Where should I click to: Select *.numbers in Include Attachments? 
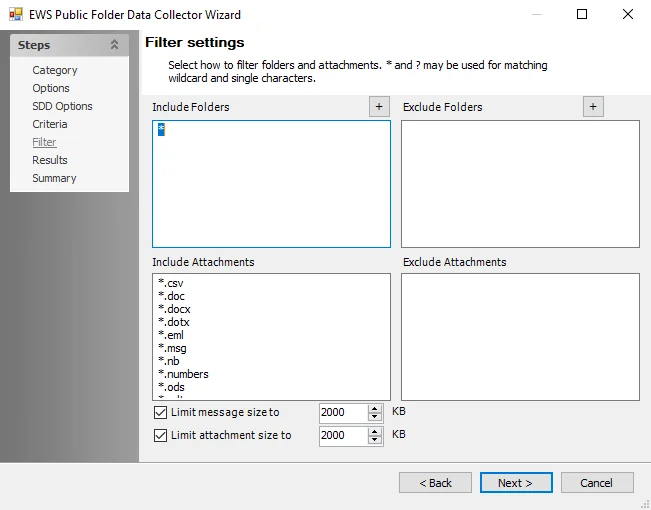(184, 374)
